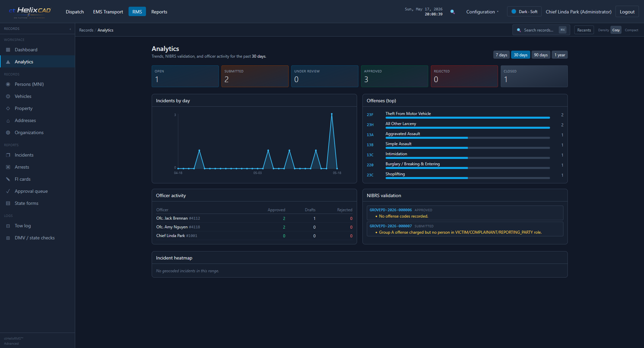Open Vehicles in the sidebar
The image size is (644, 348).
tap(37, 96)
